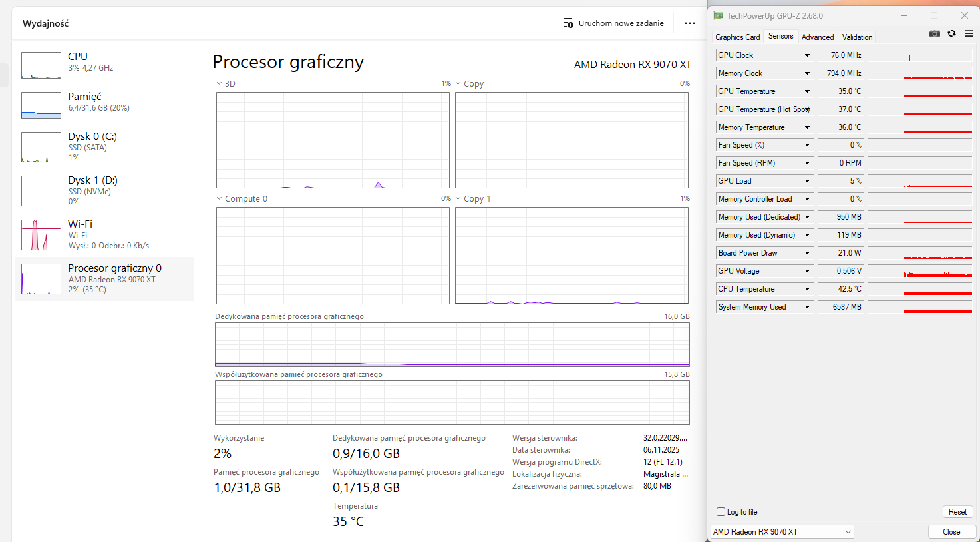Click the Dedykowana pamięć usage graph

click(452, 345)
